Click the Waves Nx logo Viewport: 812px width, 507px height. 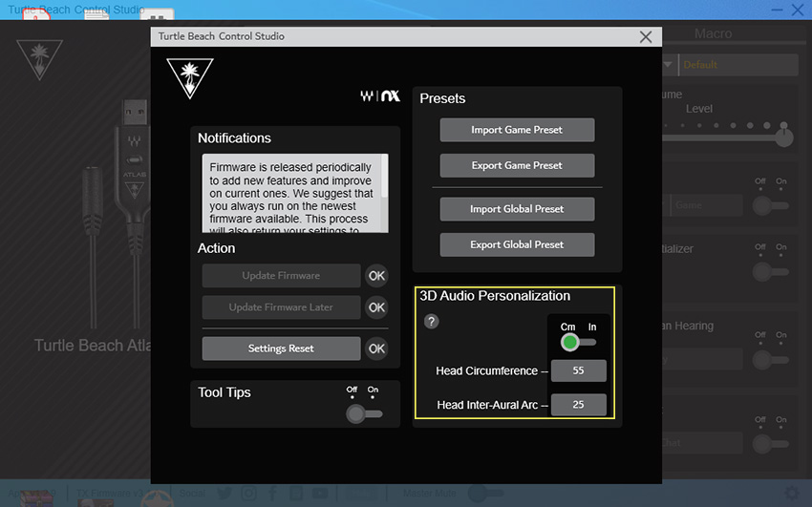pos(380,96)
